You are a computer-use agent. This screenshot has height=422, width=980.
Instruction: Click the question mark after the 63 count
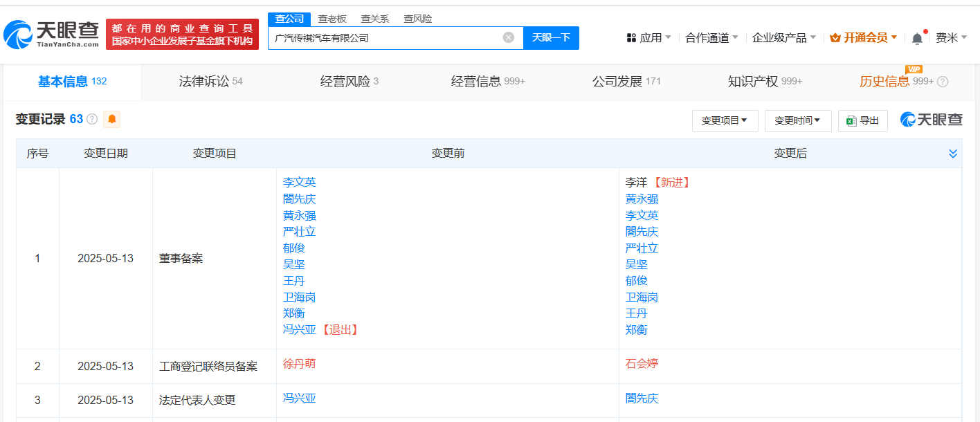[91, 119]
